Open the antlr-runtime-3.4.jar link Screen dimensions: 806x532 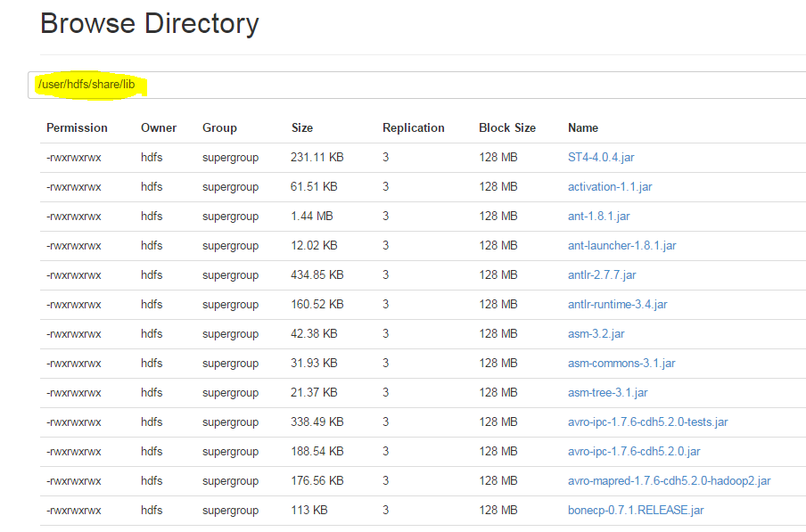pos(619,304)
